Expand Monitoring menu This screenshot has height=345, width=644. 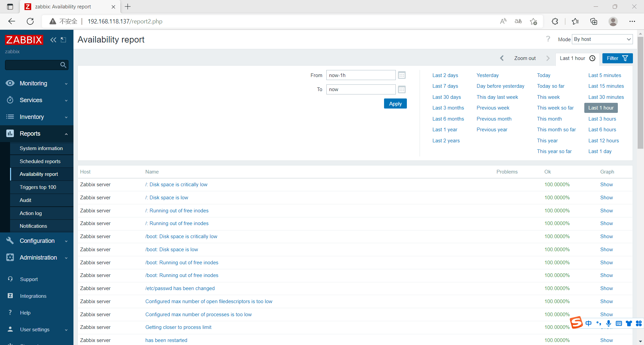(x=37, y=83)
